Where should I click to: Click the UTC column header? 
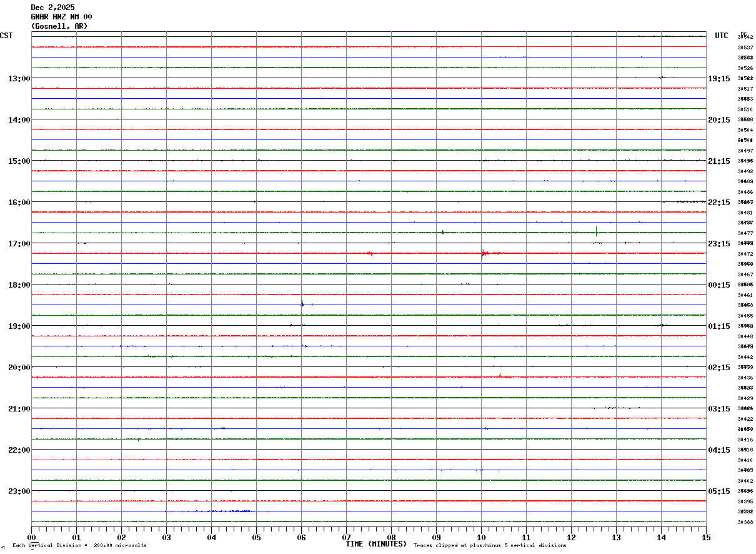pyautogui.click(x=722, y=36)
